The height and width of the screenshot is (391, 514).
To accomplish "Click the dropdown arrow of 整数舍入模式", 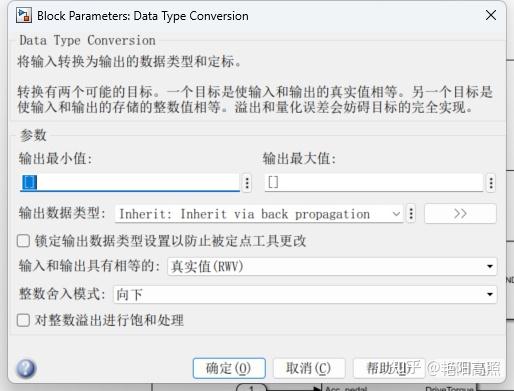I will tap(490, 294).
